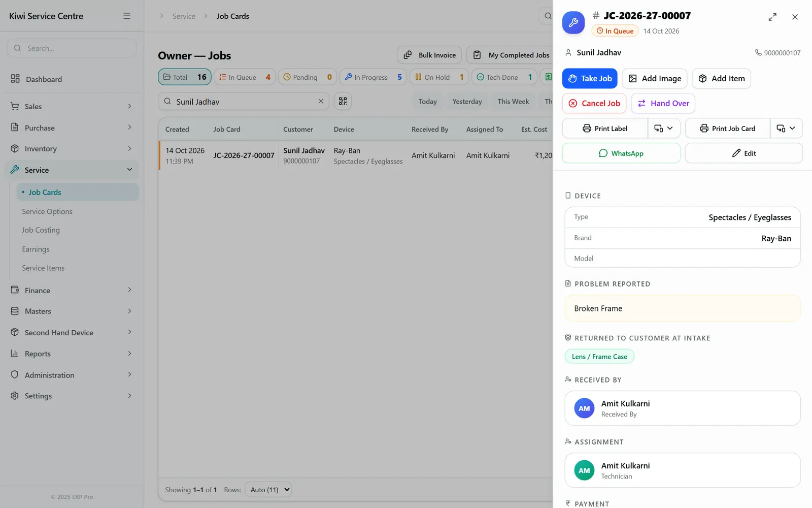Call customer phone number 9000000107

point(777,53)
